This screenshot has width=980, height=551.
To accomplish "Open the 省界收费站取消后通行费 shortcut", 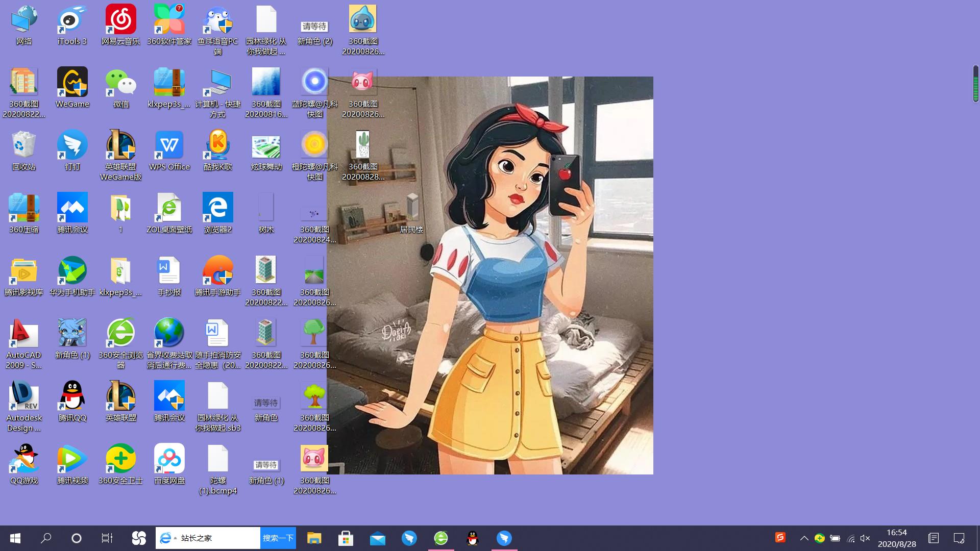I will pos(169,344).
